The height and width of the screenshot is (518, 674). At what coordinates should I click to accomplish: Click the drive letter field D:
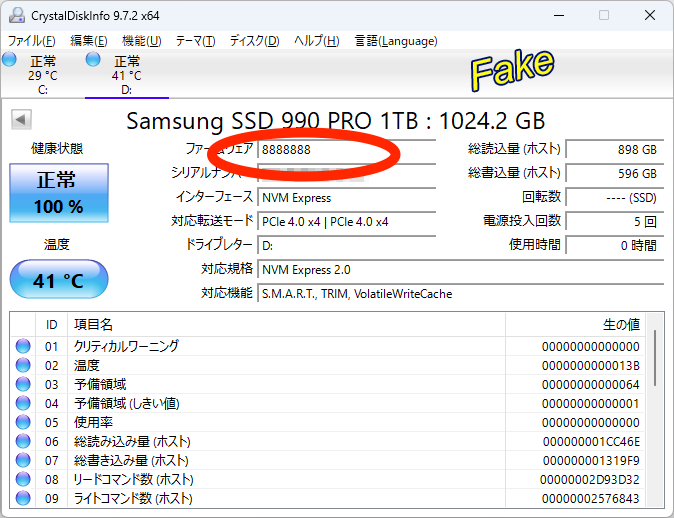click(x=346, y=246)
